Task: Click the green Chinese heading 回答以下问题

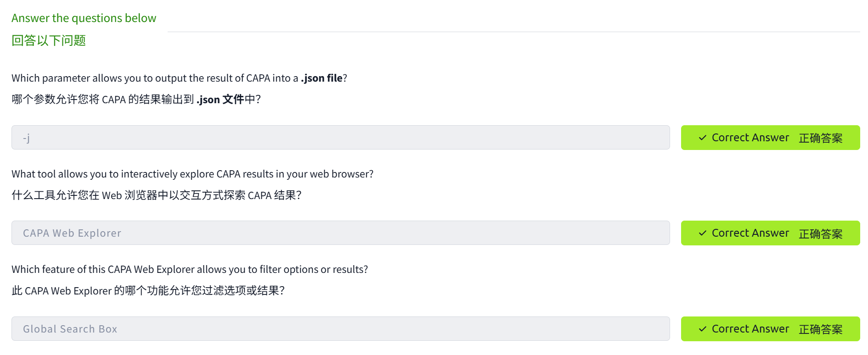Action: (49, 40)
